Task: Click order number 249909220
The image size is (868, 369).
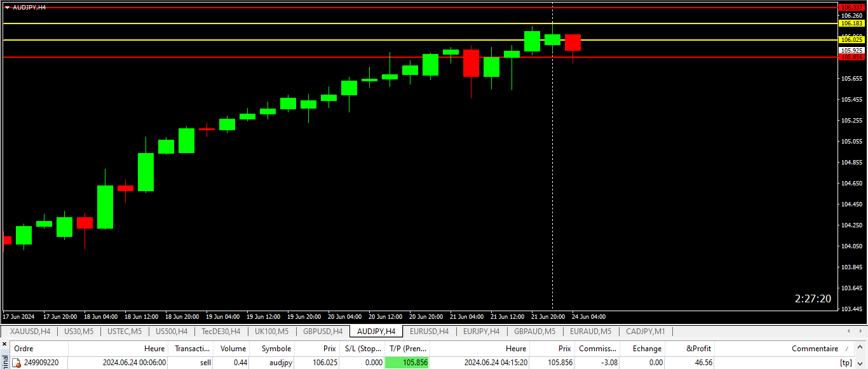Action: click(x=41, y=363)
